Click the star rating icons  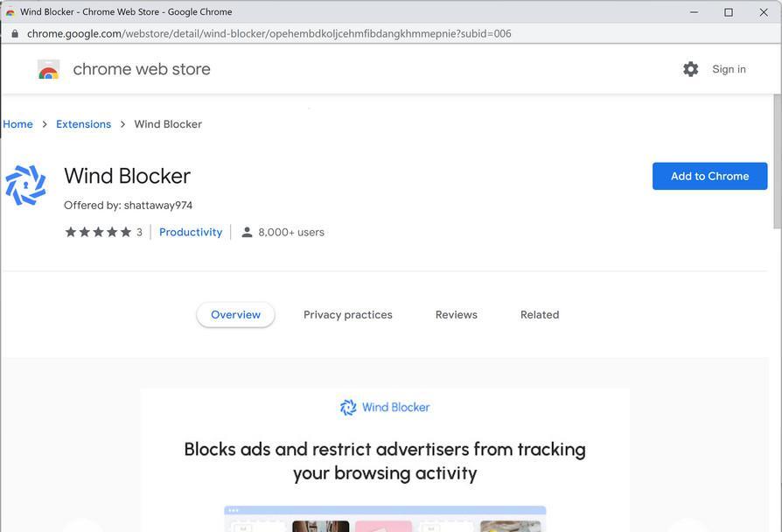[x=98, y=232]
